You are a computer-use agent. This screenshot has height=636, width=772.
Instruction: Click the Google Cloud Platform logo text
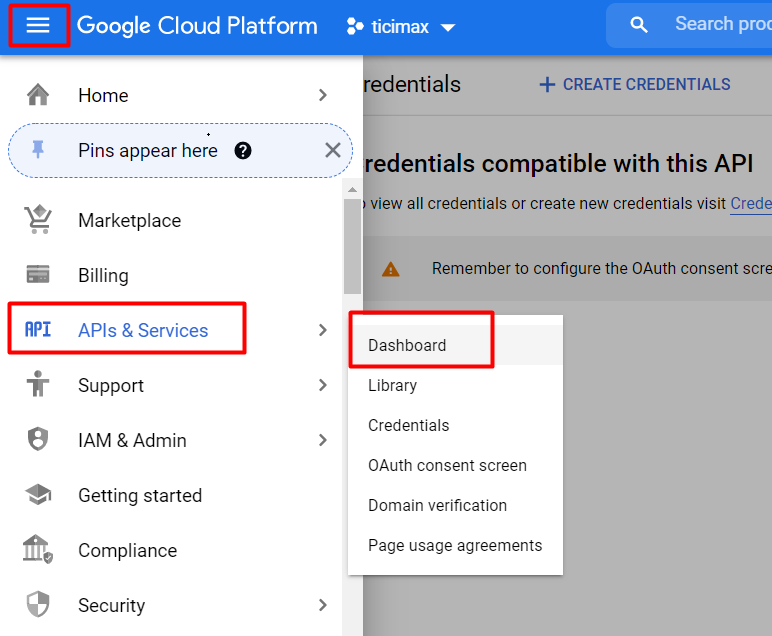[x=197, y=26]
